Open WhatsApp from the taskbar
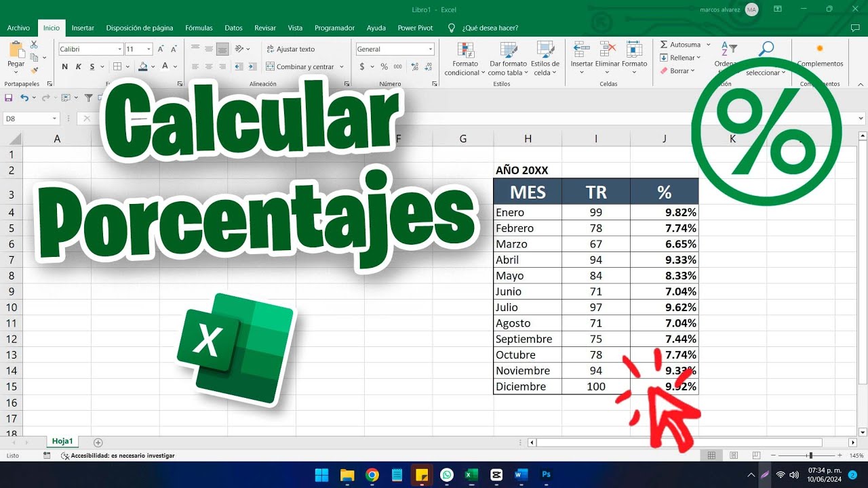The height and width of the screenshot is (488, 868). pyautogui.click(x=447, y=474)
